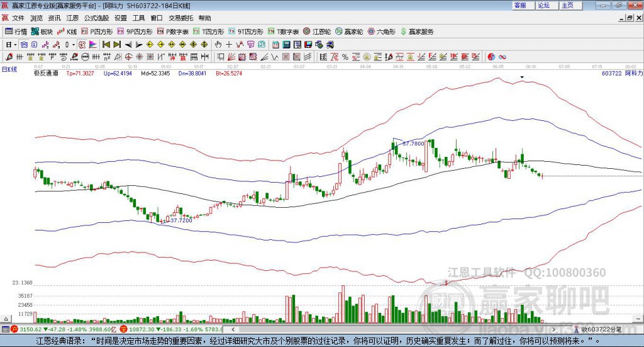This screenshot has width=644, height=347.
Task: Open the 工具 menu
Action: [x=139, y=18]
